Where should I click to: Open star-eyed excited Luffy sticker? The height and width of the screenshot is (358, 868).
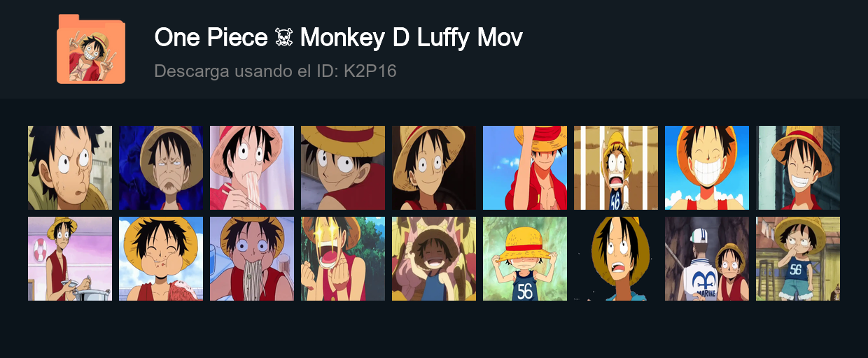[343, 259]
